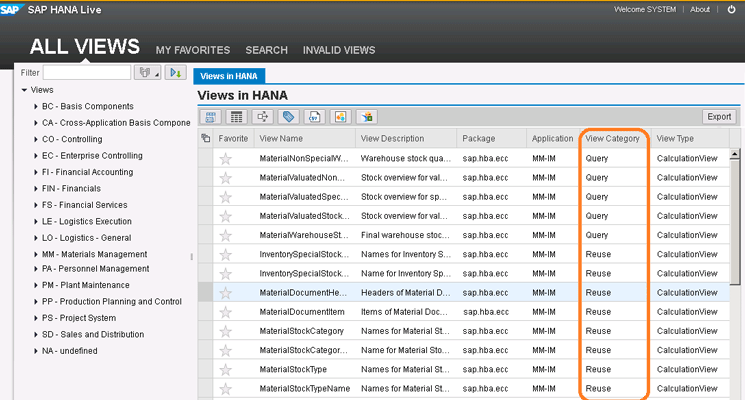The image size is (745, 400).
Task: Open the filter options dropdown button
Action: point(148,72)
